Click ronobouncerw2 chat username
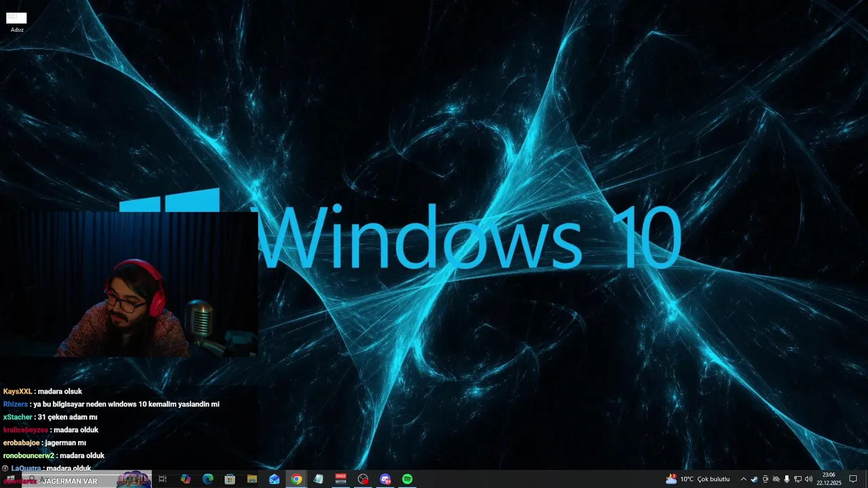The height and width of the screenshot is (488, 868). click(x=28, y=456)
